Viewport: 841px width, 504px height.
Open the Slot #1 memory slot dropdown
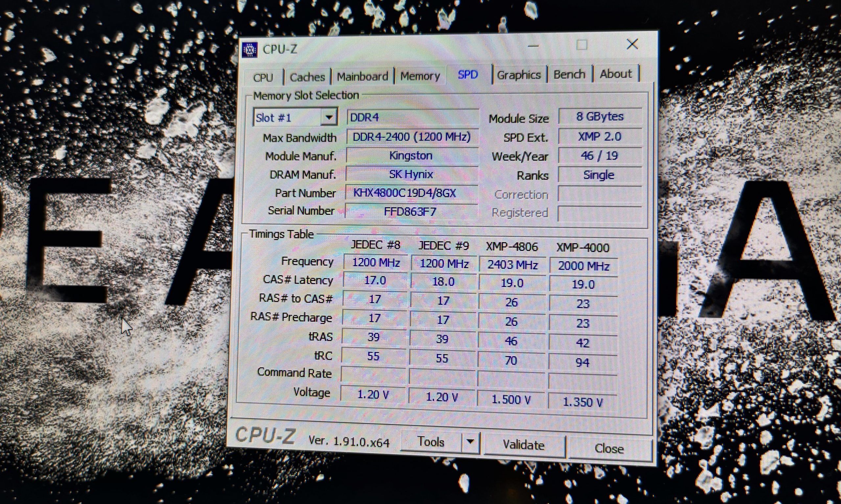pyautogui.click(x=329, y=117)
